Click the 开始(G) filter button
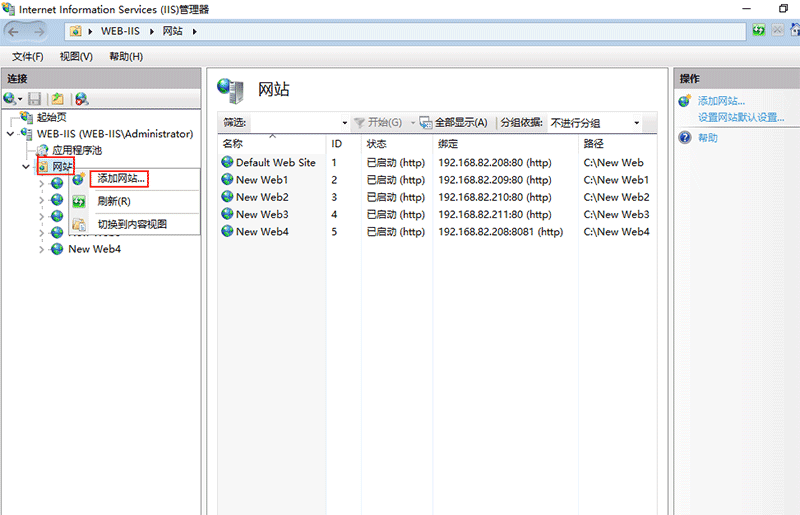800x515 pixels. [378, 122]
